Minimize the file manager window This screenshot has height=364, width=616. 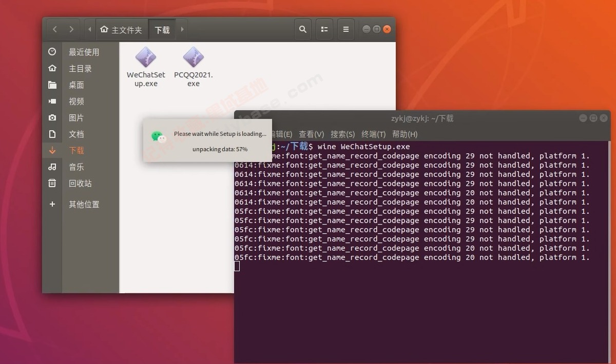pyautogui.click(x=366, y=29)
